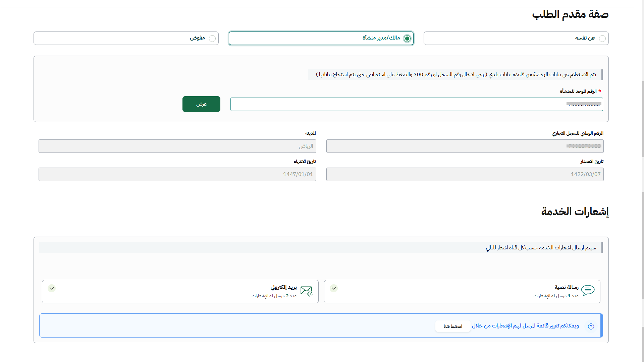Click the 'الرقم الوطني للسجل التجاري' field
The image size is (644, 362).
click(x=465, y=146)
